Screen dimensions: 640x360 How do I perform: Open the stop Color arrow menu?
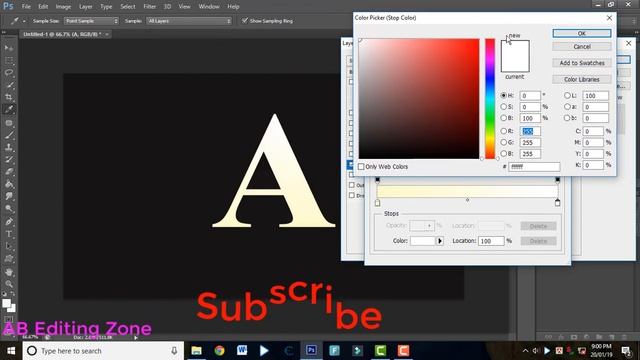click(440, 241)
